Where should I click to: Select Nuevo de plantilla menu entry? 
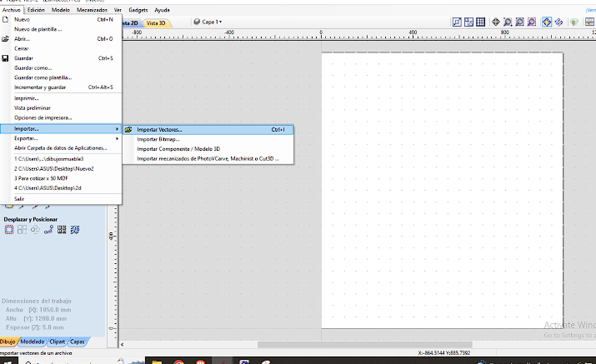pyautogui.click(x=61, y=29)
